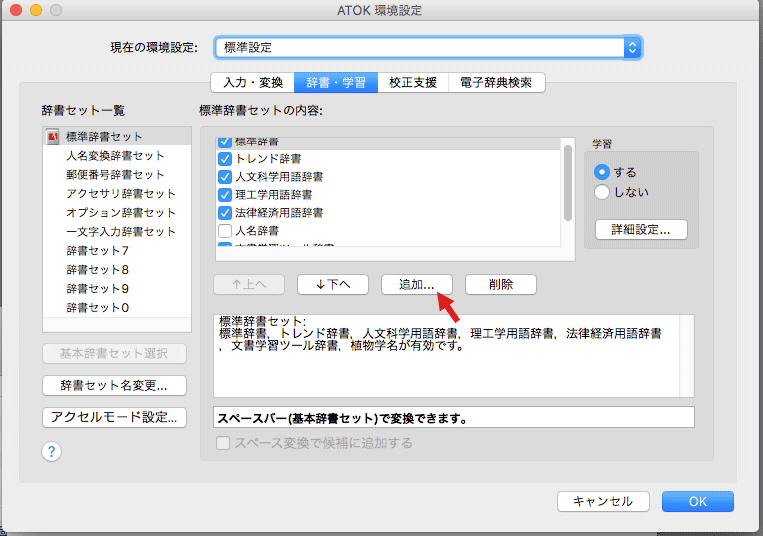Confirm settings with the OK button
Screen dimensions: 763x536
click(698, 501)
